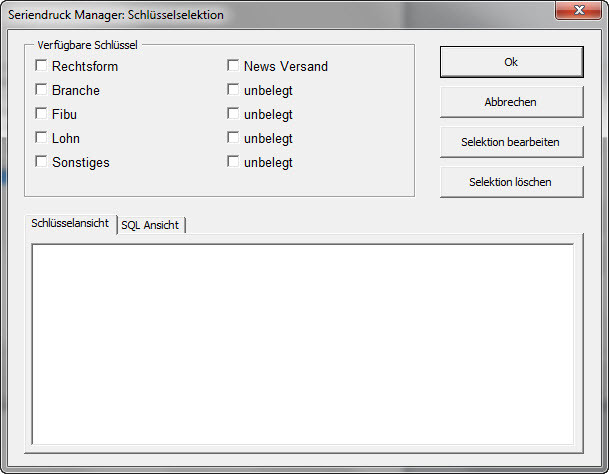The image size is (609, 474).
Task: Click Selektion löschen button
Action: (x=512, y=182)
